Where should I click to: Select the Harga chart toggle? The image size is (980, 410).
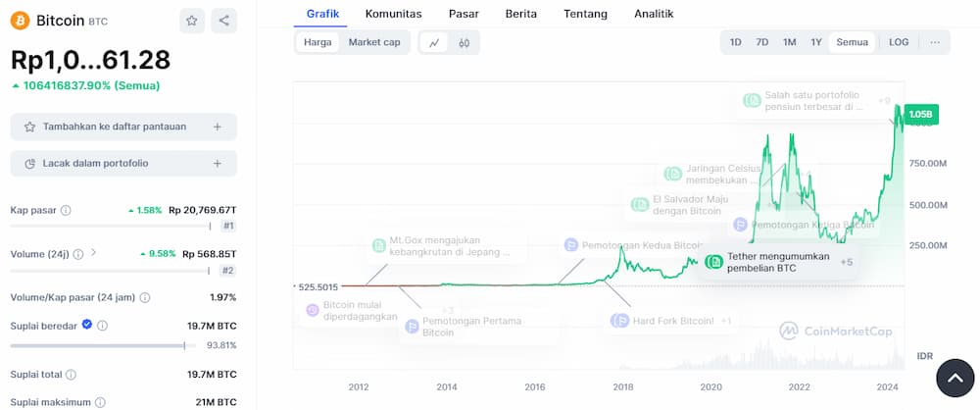click(318, 42)
